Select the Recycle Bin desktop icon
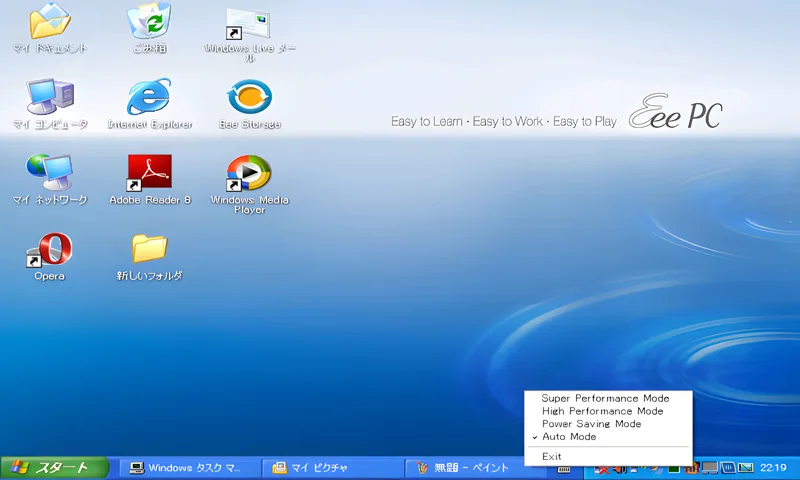The width and height of the screenshot is (800, 480). pos(149,24)
